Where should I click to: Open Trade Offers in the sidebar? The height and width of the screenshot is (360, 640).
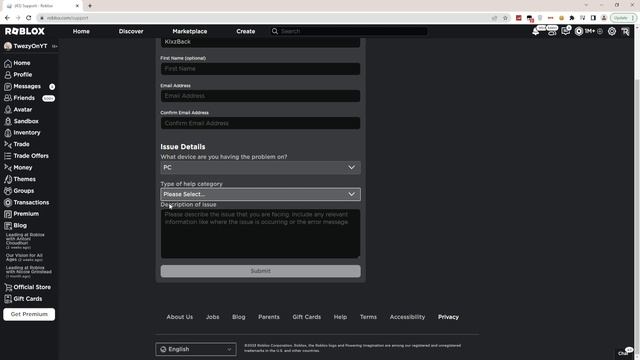[x=26, y=156]
